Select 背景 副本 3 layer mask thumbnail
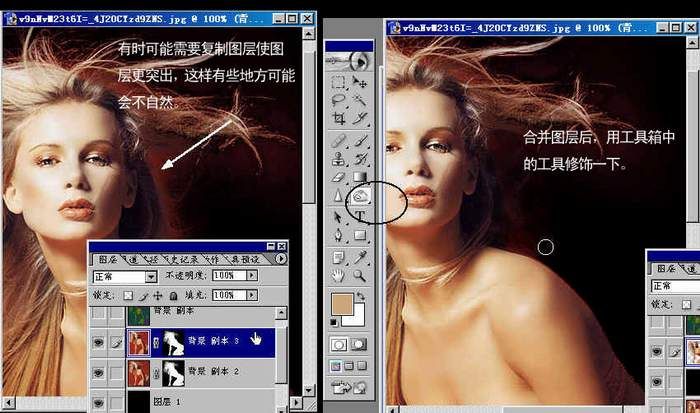The width and height of the screenshot is (700, 413). (x=173, y=342)
